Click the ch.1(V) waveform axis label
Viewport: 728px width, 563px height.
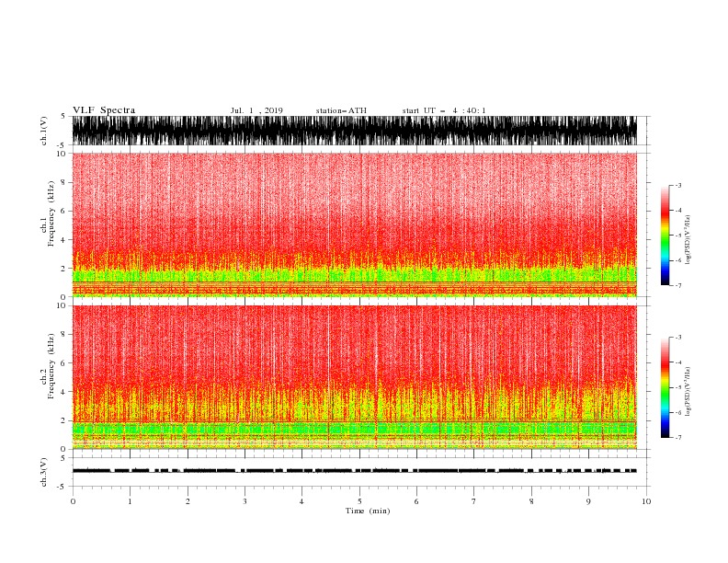(44, 131)
